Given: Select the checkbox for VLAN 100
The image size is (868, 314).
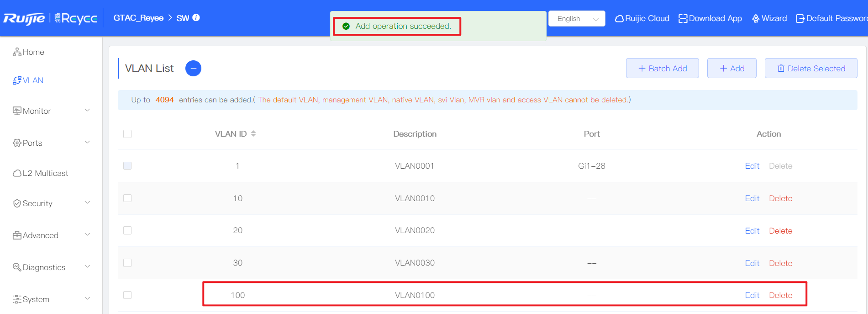Looking at the screenshot, I should click(127, 295).
